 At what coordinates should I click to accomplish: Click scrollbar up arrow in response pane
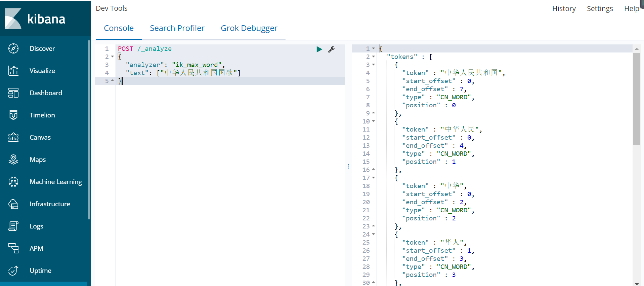[637, 49]
